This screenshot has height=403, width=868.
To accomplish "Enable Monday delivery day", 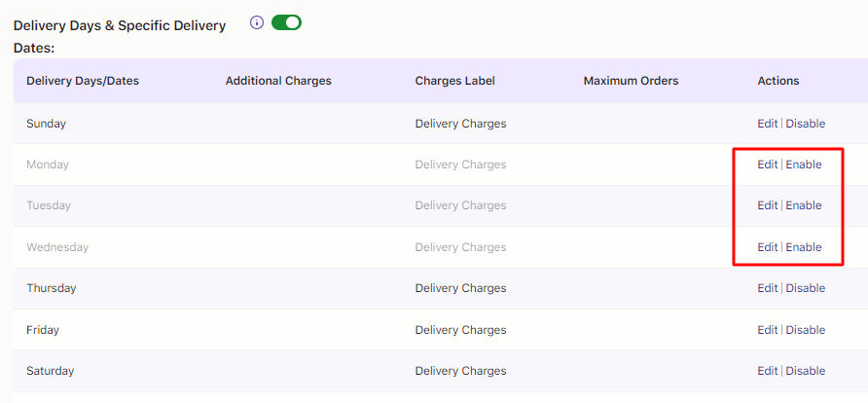I will 804,165.
